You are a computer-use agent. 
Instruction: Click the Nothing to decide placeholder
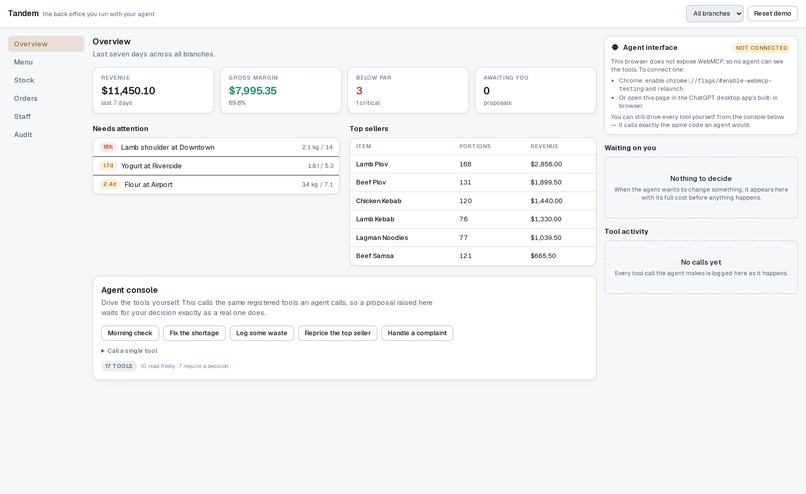(701, 187)
